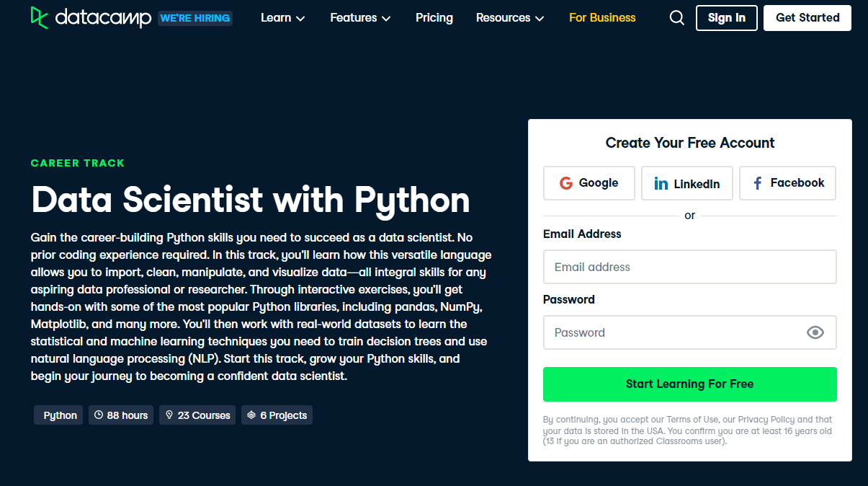The image size is (868, 486).
Task: Open the For Business menu item
Action: (x=602, y=18)
